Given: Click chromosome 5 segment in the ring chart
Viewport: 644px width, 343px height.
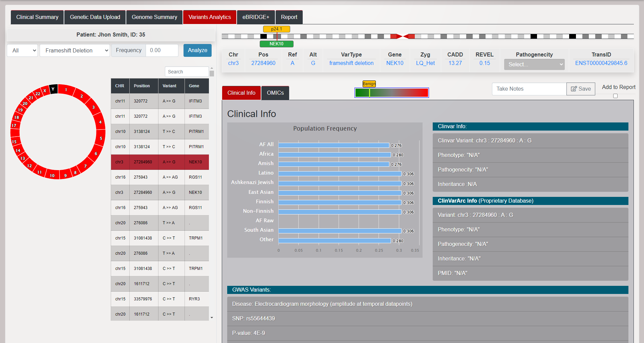Looking at the screenshot, I should click(x=101, y=138).
